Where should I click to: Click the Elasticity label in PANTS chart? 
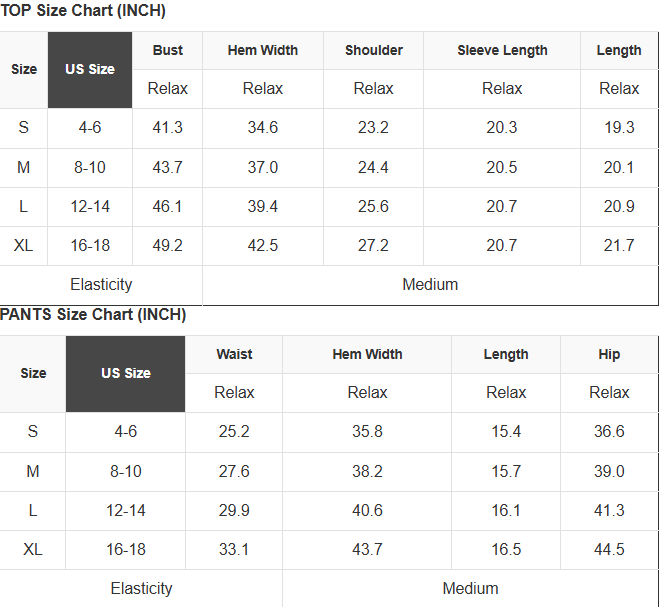(141, 589)
